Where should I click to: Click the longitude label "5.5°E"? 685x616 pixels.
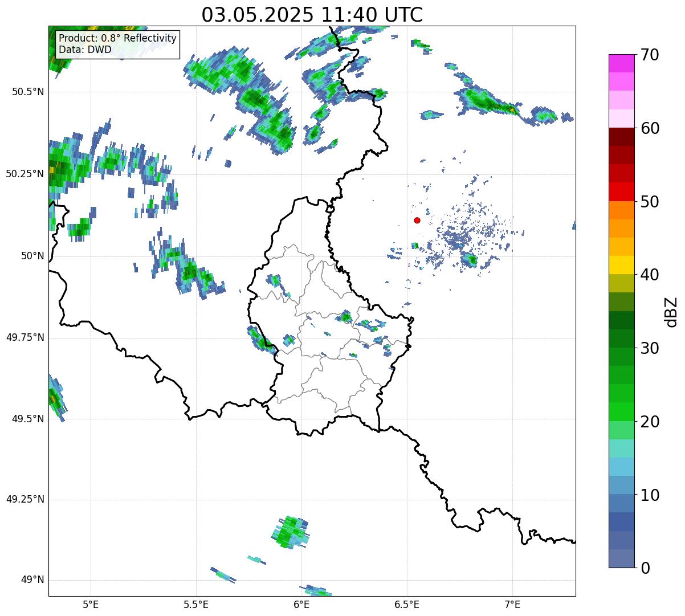point(196,604)
